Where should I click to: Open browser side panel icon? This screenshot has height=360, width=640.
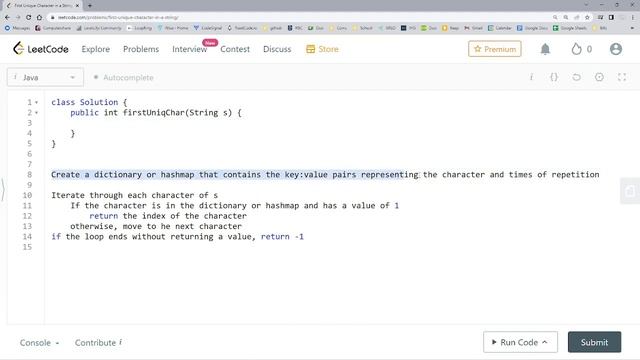(x=611, y=17)
